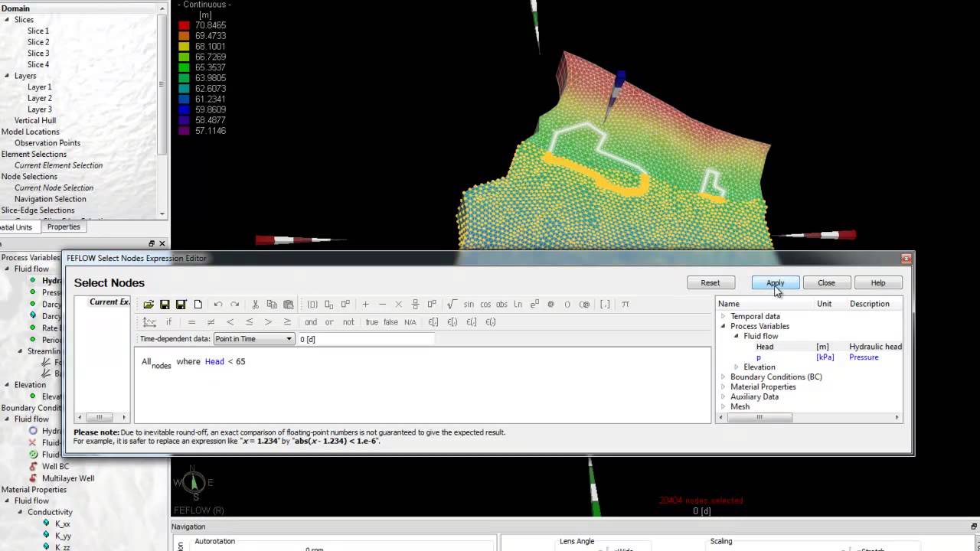
Task: Click the Close button in dialog
Action: click(x=826, y=282)
